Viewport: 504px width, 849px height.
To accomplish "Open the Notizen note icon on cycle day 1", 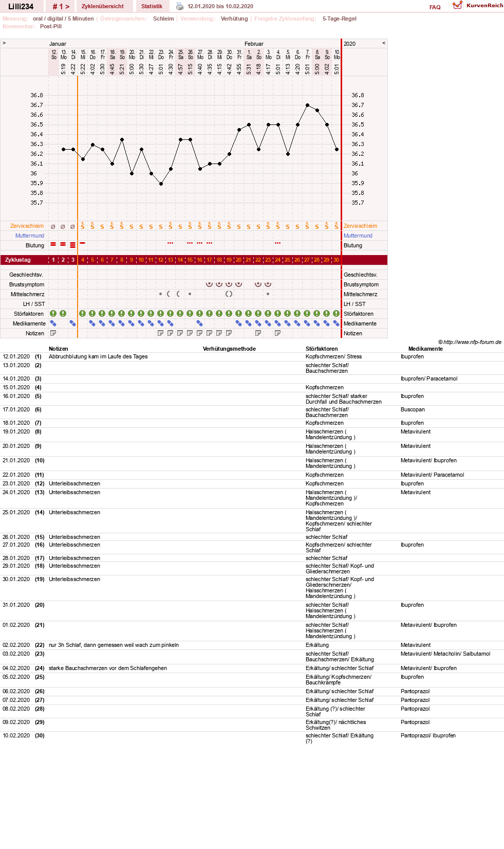I will [x=53, y=333].
